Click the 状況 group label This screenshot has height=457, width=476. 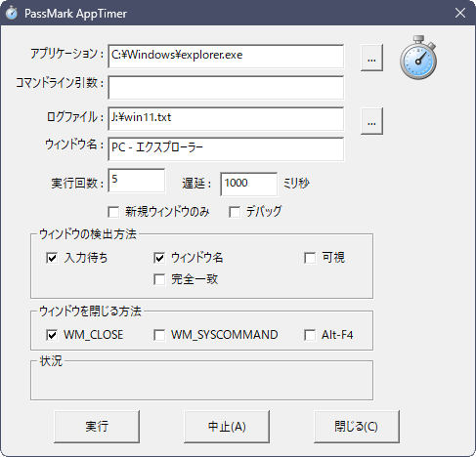pos(51,361)
